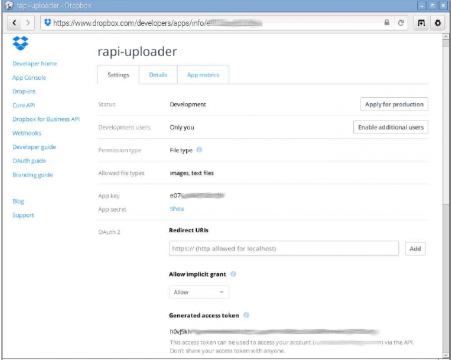
Task: Open Developer home link
Action: point(35,63)
